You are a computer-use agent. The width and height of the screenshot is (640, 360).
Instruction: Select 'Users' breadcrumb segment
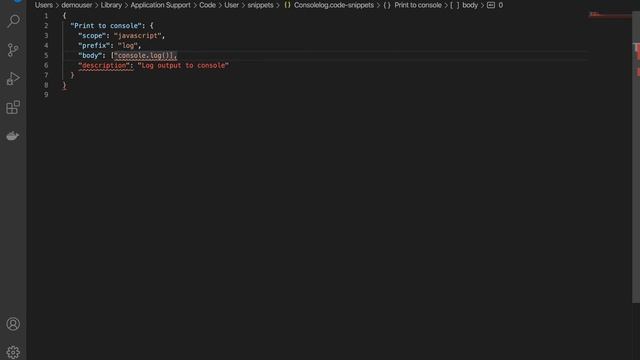pyautogui.click(x=44, y=5)
